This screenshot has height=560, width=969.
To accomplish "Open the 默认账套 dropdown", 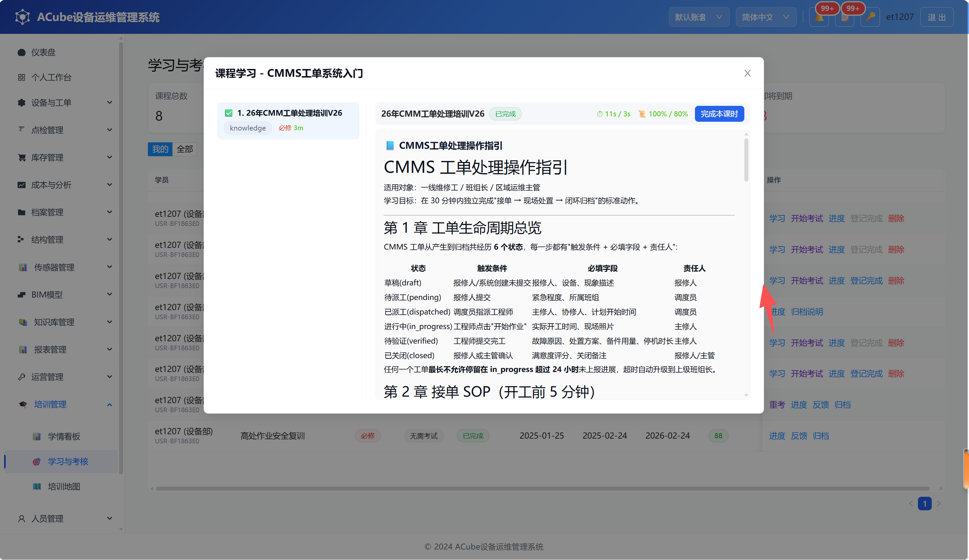I will point(699,17).
